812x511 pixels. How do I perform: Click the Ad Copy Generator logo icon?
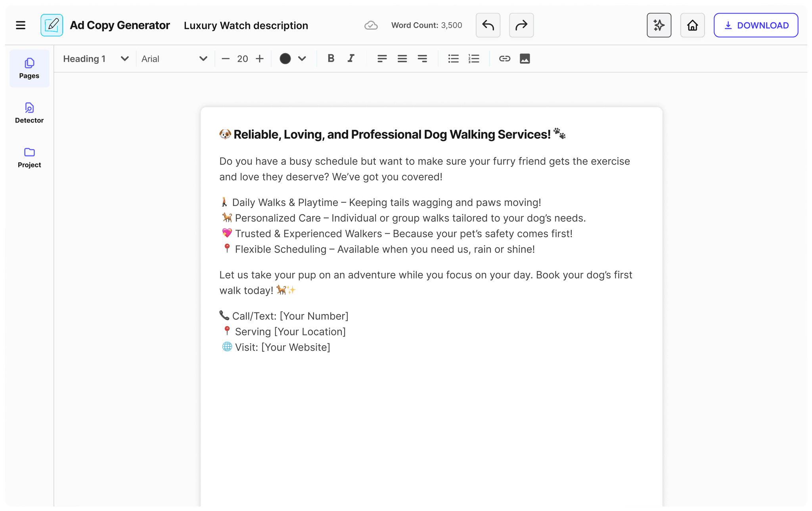tap(52, 25)
